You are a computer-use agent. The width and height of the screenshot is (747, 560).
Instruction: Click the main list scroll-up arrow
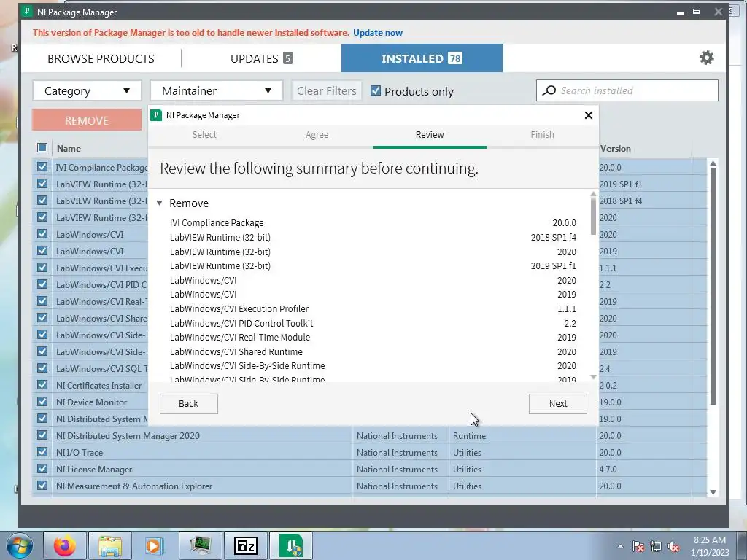click(713, 163)
